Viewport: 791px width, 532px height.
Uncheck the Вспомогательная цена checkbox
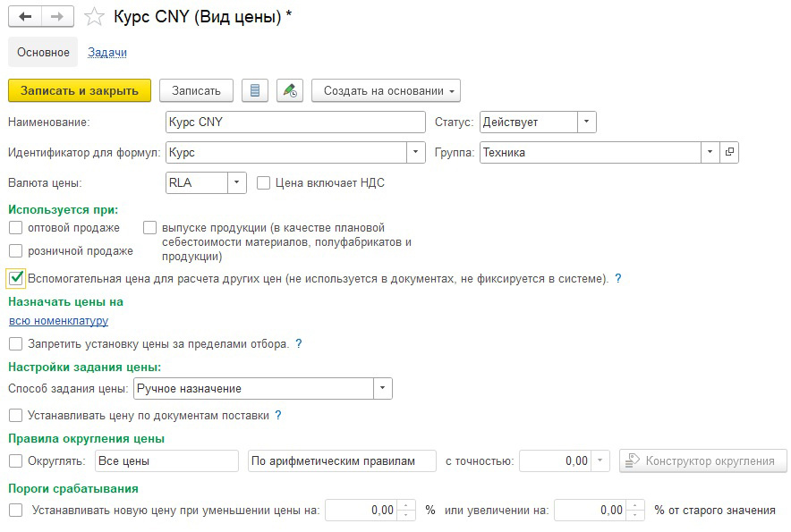pos(15,278)
